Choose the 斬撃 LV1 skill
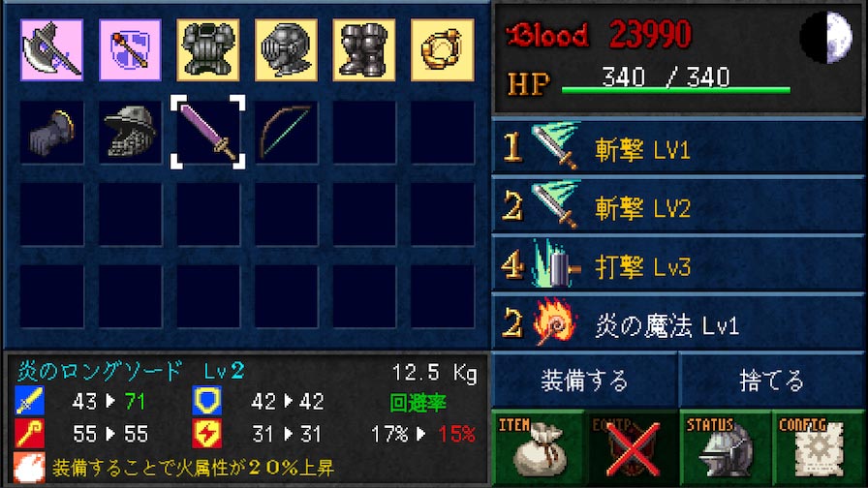Image resolution: width=868 pixels, height=488 pixels. coord(678,147)
